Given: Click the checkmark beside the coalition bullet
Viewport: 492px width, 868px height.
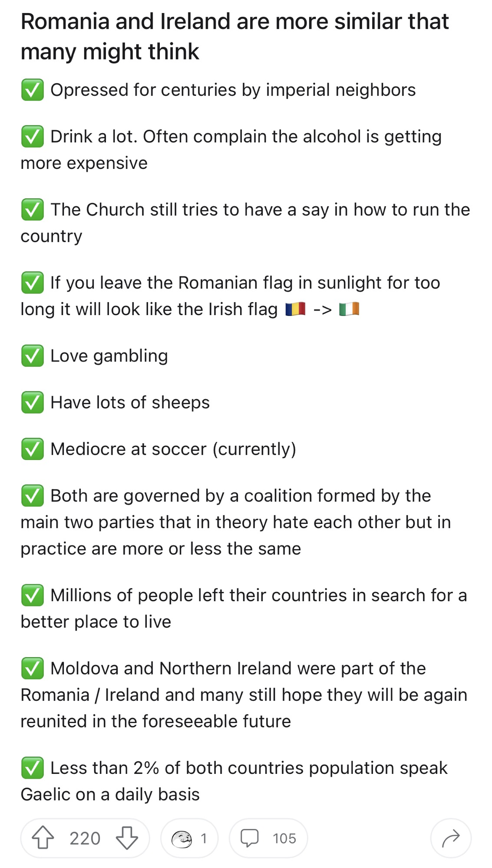Looking at the screenshot, I should click(x=32, y=496).
